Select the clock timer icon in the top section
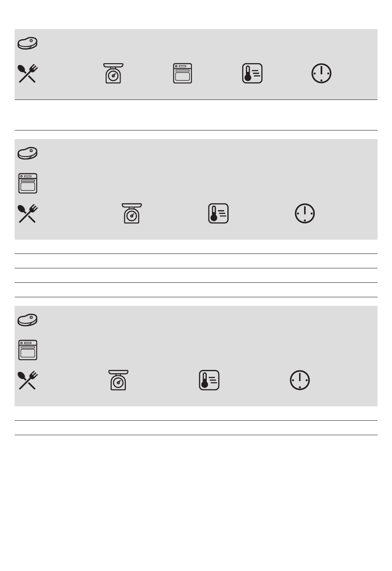 tap(321, 73)
